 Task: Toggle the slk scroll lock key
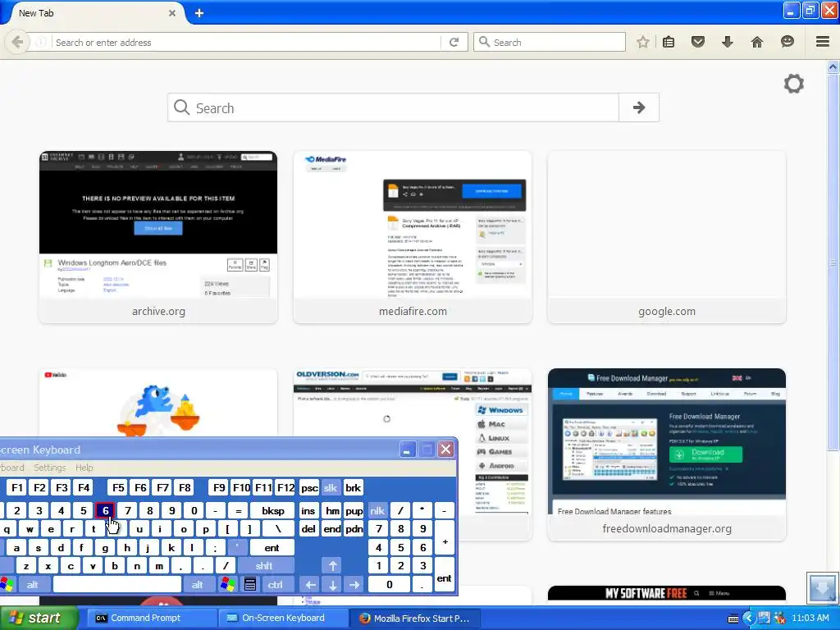tap(331, 487)
